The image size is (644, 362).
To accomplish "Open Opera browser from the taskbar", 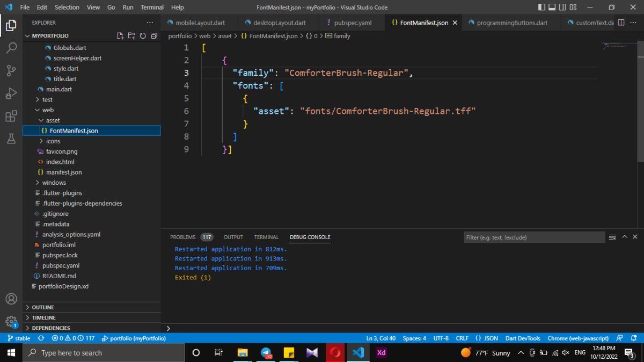I will (335, 353).
